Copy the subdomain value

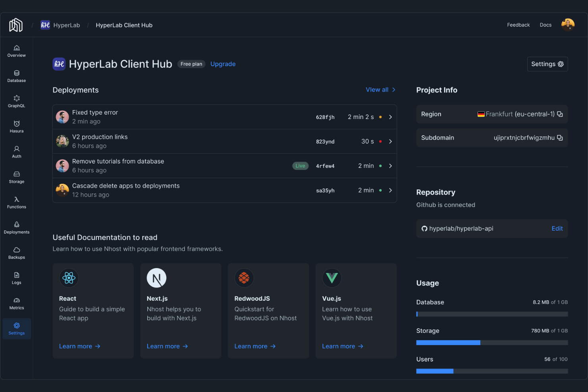point(560,138)
